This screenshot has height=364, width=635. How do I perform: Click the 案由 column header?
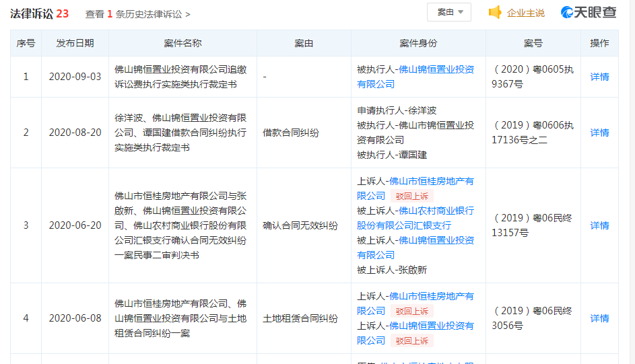click(304, 43)
